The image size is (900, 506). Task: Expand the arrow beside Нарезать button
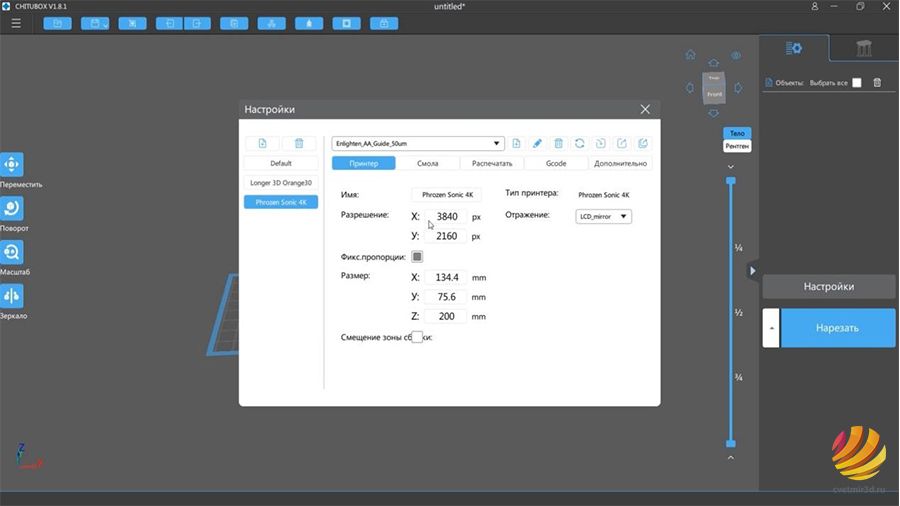point(771,328)
